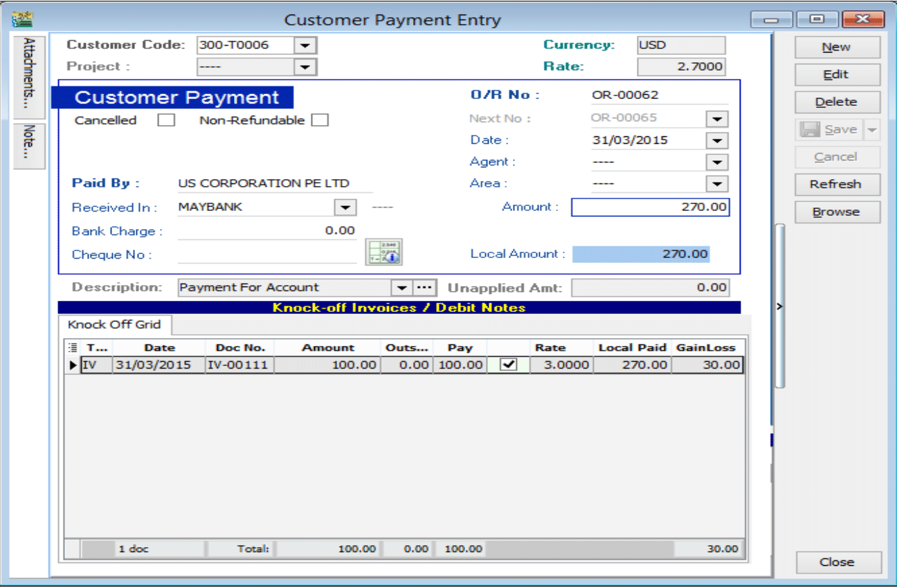Switch to the Knock Off Grid tab

pyautogui.click(x=114, y=324)
